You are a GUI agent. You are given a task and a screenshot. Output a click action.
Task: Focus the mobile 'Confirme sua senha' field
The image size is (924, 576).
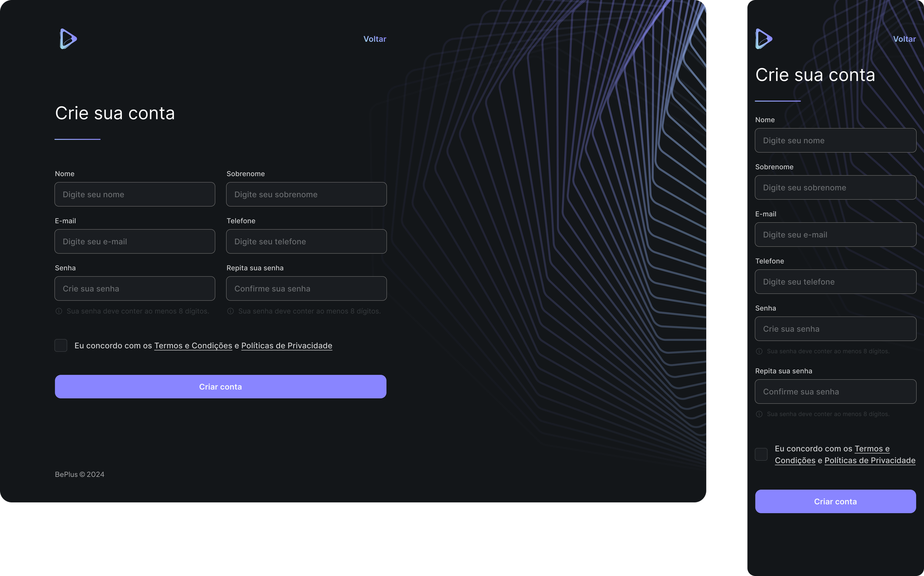pyautogui.click(x=836, y=392)
